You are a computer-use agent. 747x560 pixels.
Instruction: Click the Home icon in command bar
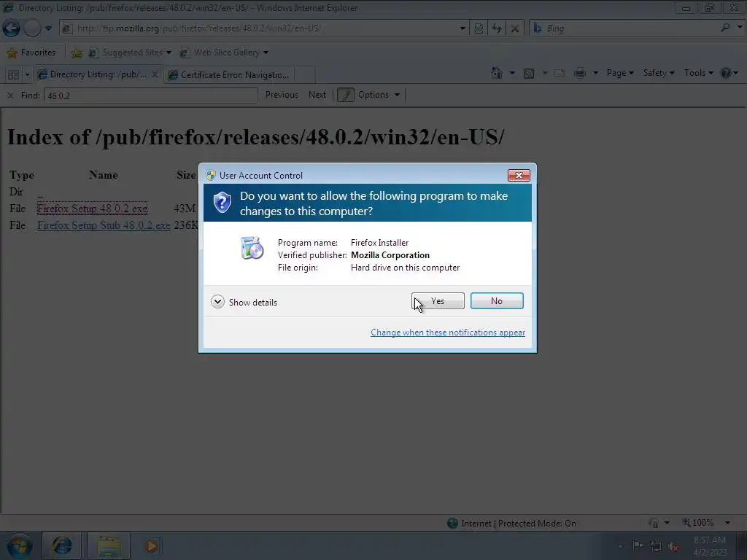point(497,73)
